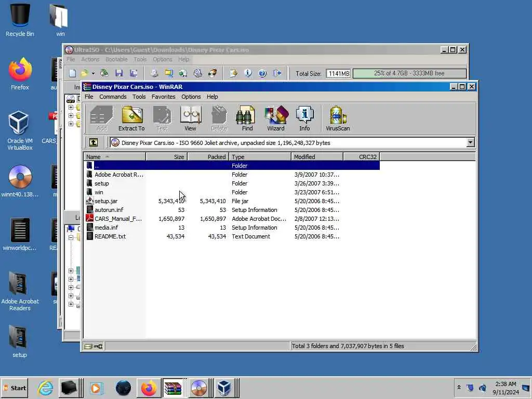Click the Exit door icon in UltraISO toolbar
The image size is (532, 399).
[277, 73]
